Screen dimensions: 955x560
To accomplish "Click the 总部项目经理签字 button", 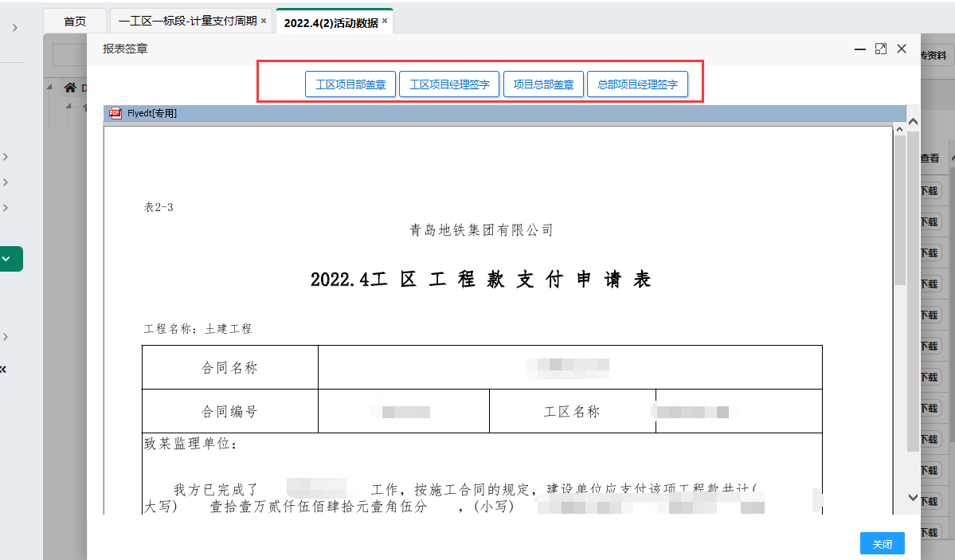I will pos(637,84).
